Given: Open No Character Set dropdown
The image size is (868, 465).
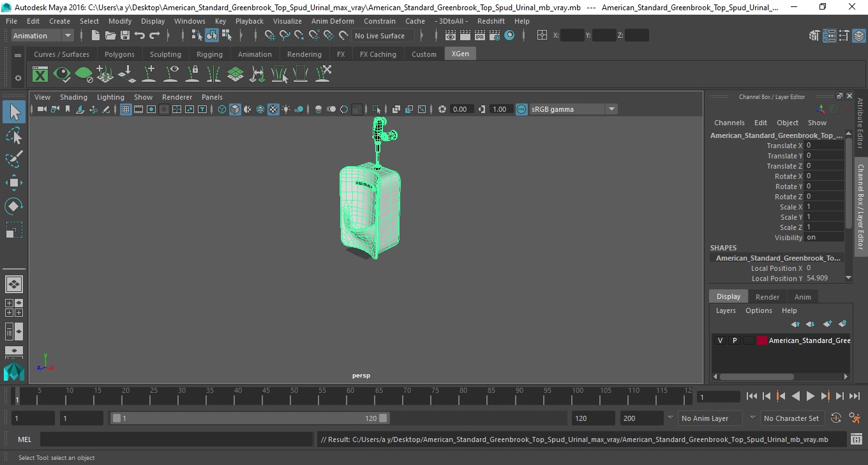Looking at the screenshot, I should click(791, 418).
